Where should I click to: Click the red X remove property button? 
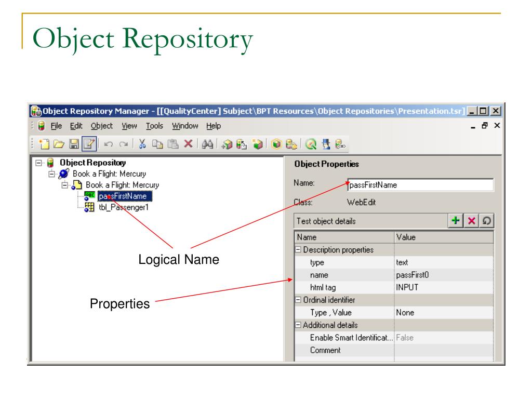click(471, 221)
